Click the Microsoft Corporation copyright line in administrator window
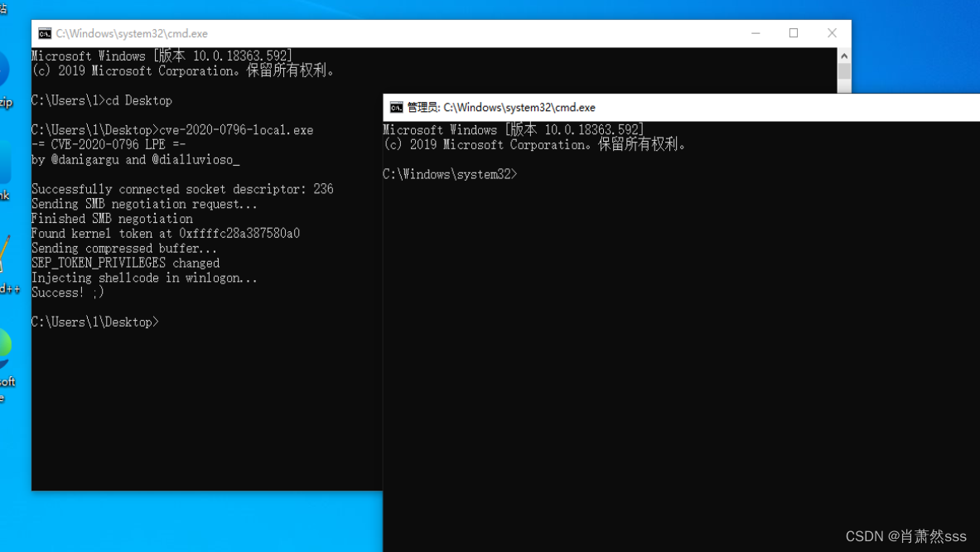Image resolution: width=980 pixels, height=552 pixels. (x=535, y=144)
